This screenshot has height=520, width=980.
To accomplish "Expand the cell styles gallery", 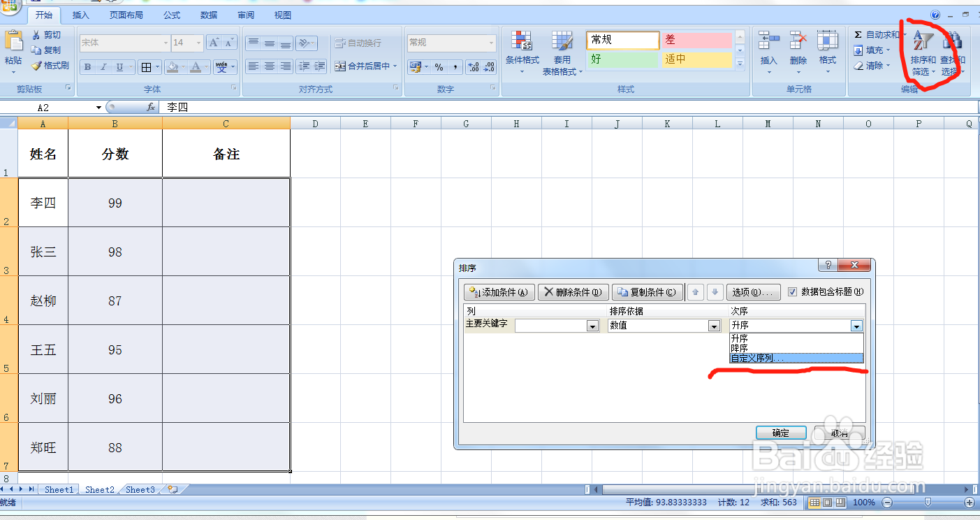I will pos(740,64).
